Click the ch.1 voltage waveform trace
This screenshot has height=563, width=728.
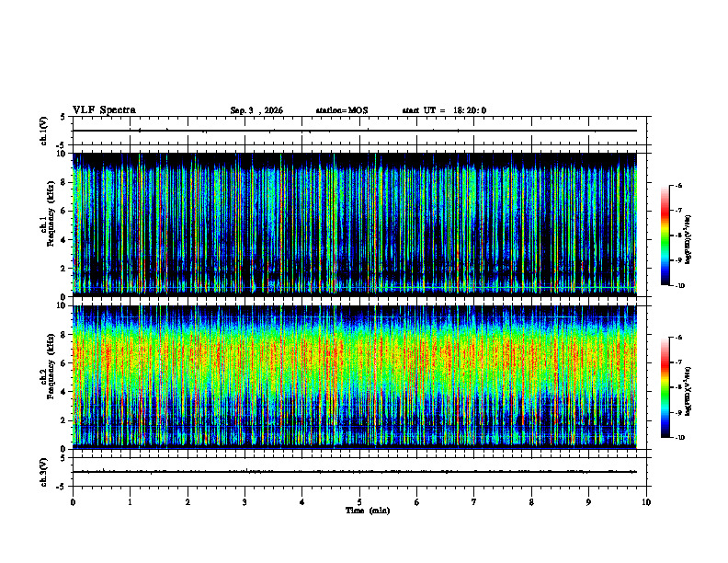(x=354, y=131)
